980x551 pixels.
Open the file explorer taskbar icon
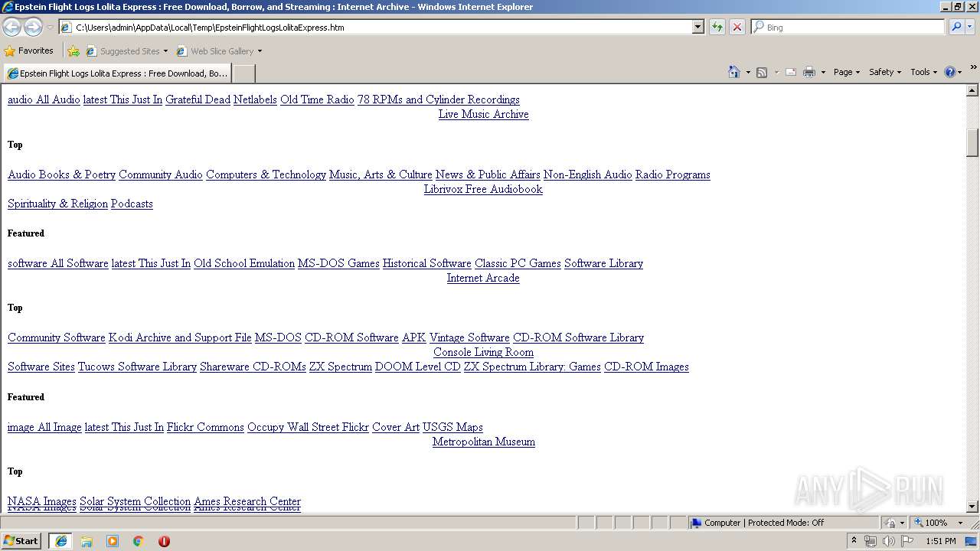(x=87, y=541)
